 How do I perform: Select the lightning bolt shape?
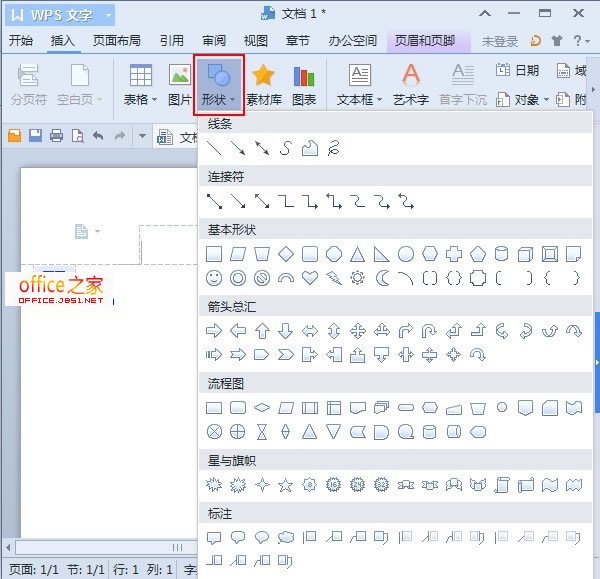[334, 278]
